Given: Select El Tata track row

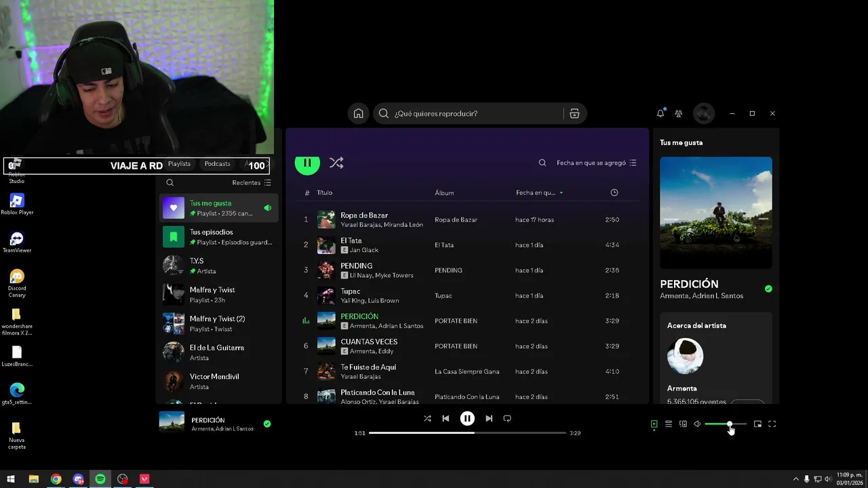Looking at the screenshot, I should click(x=467, y=245).
